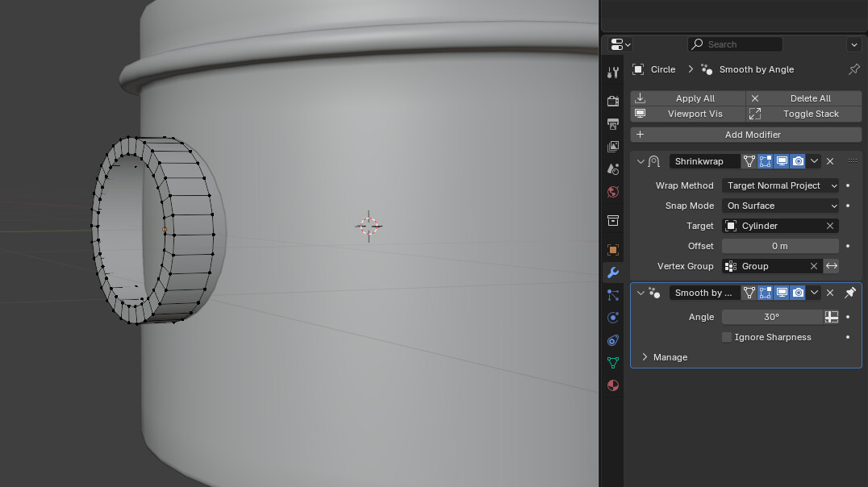This screenshot has height=487, width=868.
Task: Open the Object Constraints tab
Action: pos(613,340)
